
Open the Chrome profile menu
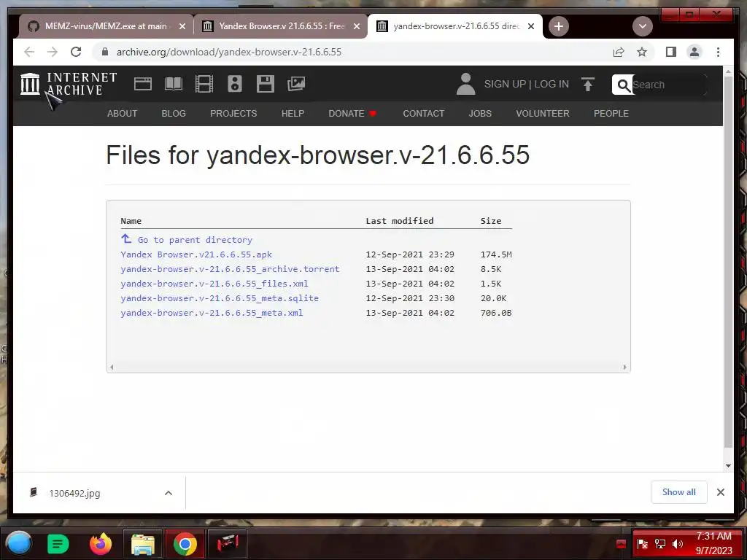click(x=694, y=52)
